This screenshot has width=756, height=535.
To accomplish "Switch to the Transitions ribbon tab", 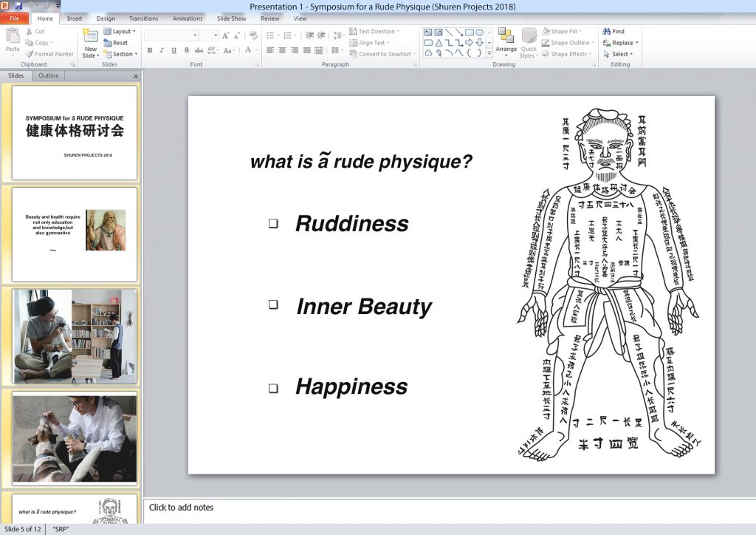I will pos(143,18).
